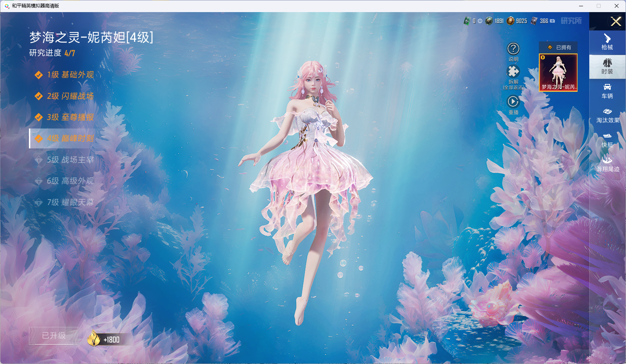
Task: Click the plus icon next to 366
Action: 553,21
